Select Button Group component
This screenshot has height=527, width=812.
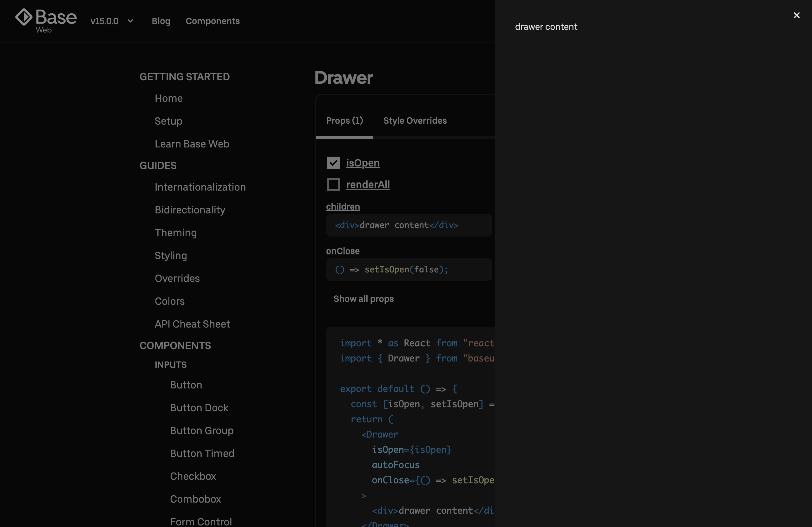coord(202,431)
